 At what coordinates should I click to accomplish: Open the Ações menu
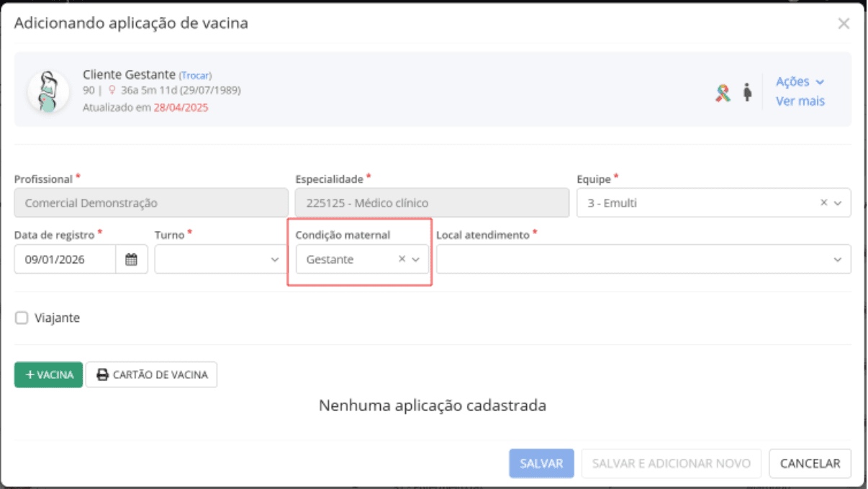point(799,81)
